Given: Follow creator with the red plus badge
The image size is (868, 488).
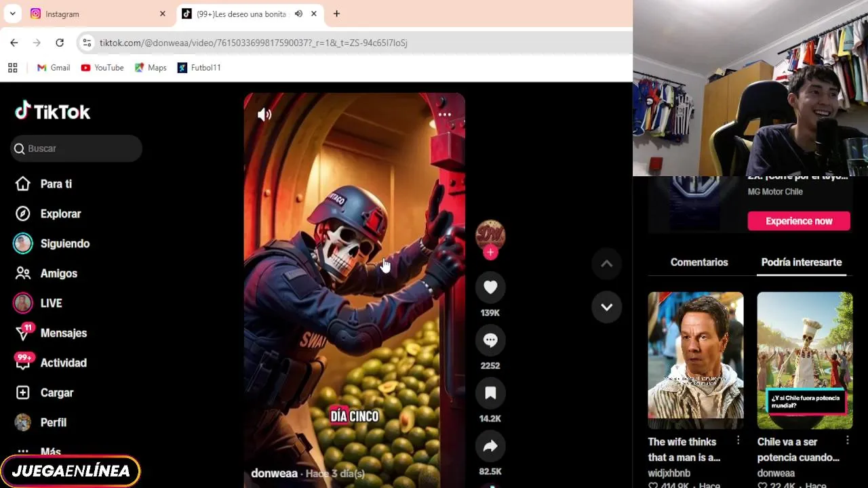Looking at the screenshot, I should point(490,252).
